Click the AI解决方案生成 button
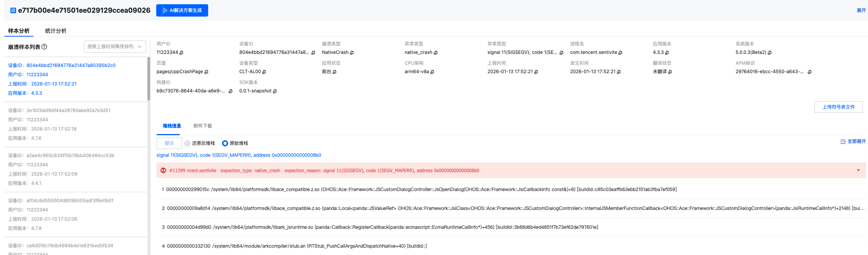 (182, 10)
